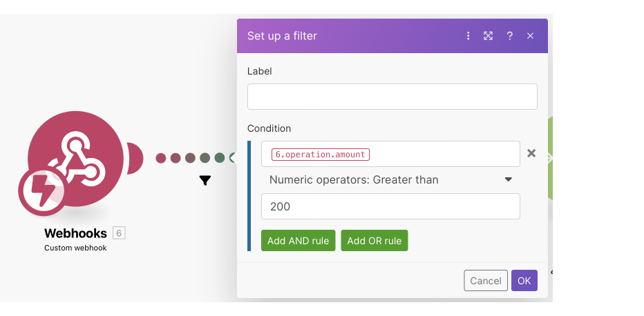Click the Webhooks module title text

(75, 233)
